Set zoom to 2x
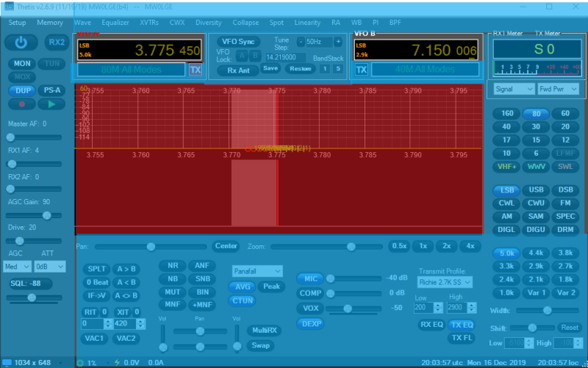The height and width of the screenshot is (368, 588). pyautogui.click(x=446, y=246)
